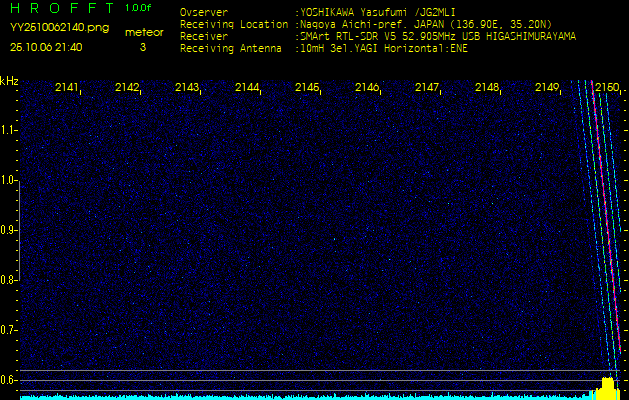Image resolution: width=629 pixels, height=400 pixels.
Task: Click the 2147 time marker
Action: [427, 88]
